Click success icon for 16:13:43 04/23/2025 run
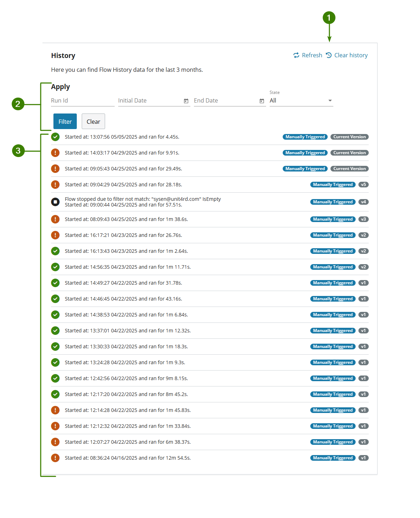 [55, 251]
